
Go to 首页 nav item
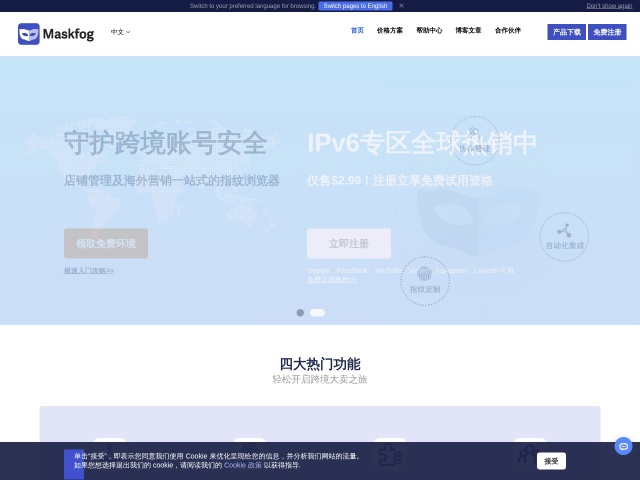357,30
